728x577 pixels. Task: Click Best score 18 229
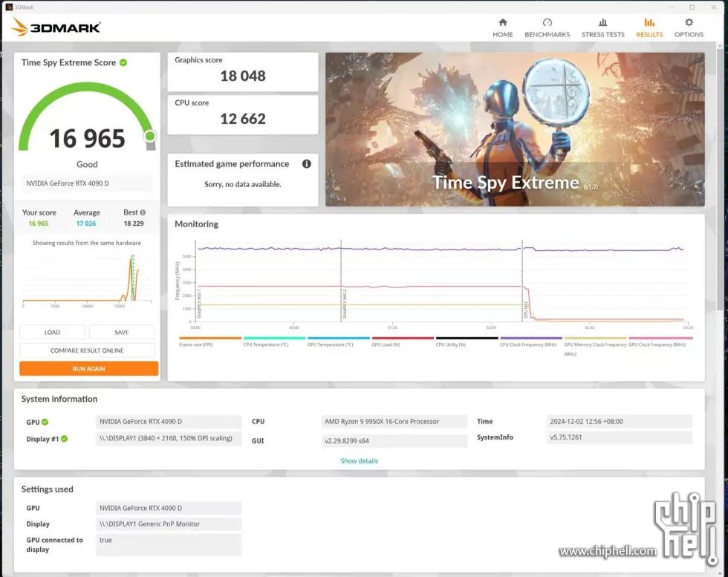[134, 224]
